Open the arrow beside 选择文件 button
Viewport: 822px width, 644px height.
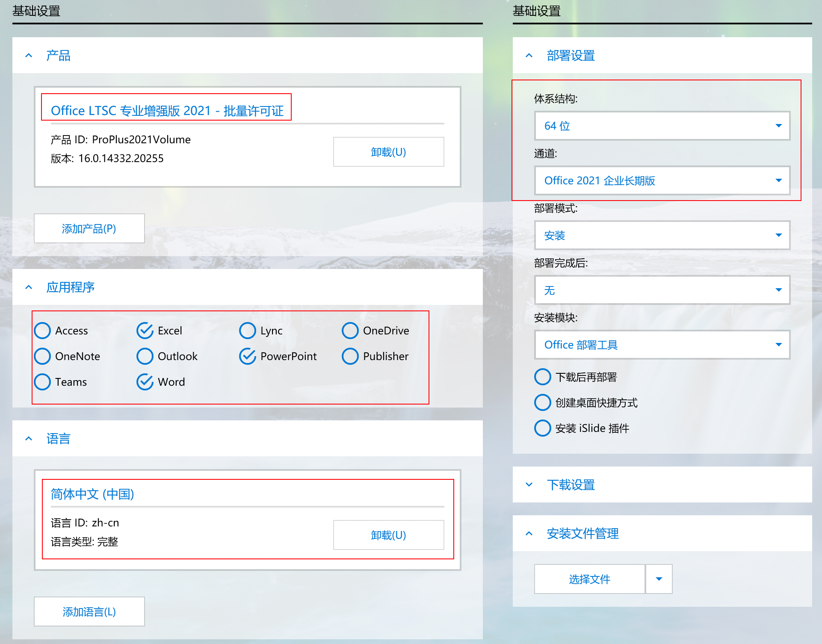coord(659,579)
